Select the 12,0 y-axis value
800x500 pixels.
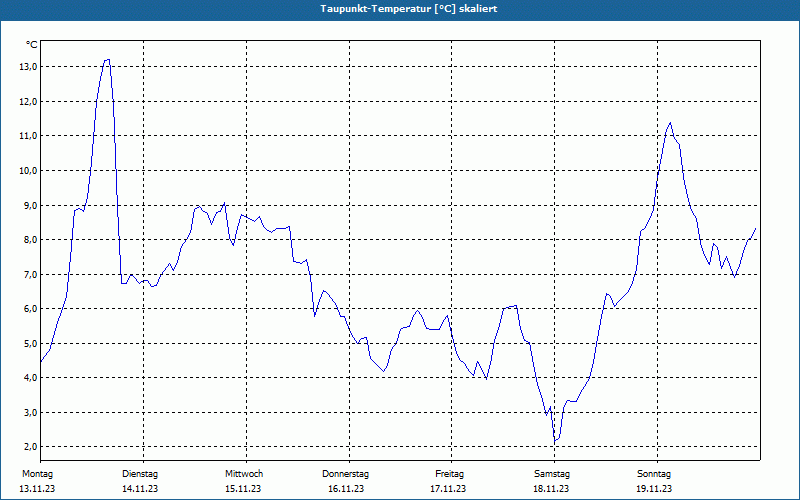pyautogui.click(x=29, y=102)
